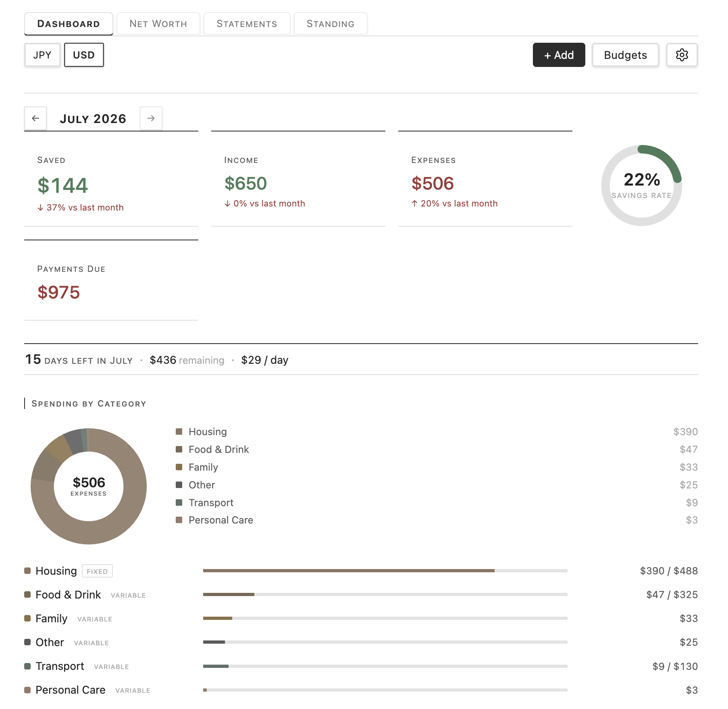Click the 20% vs last month indicator

(455, 203)
